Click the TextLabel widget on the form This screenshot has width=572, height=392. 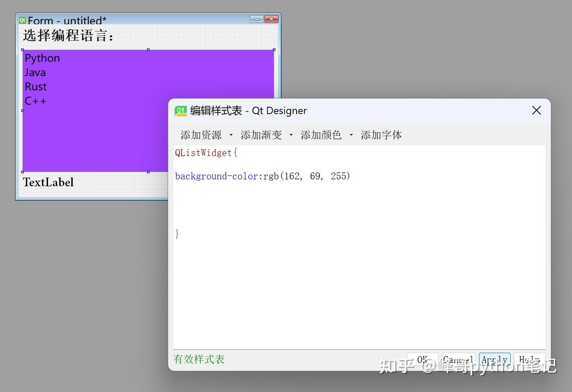click(48, 182)
